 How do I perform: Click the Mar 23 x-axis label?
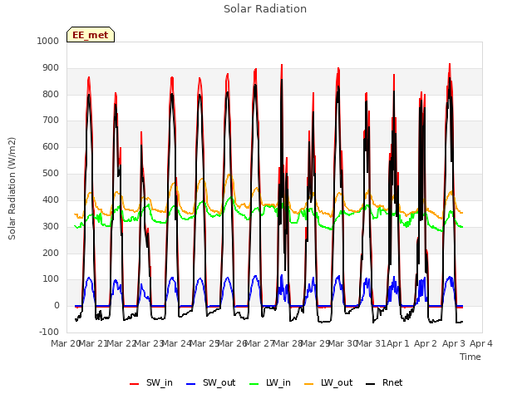pos(149,343)
